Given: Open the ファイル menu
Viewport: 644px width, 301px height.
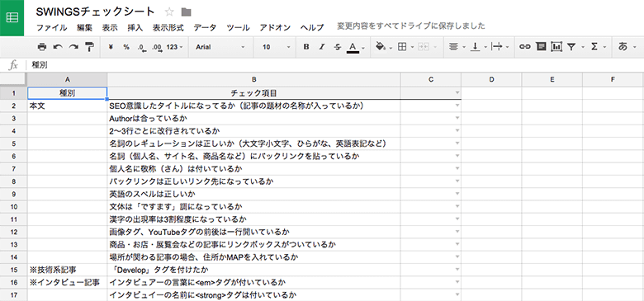Looking at the screenshot, I should coord(52,27).
